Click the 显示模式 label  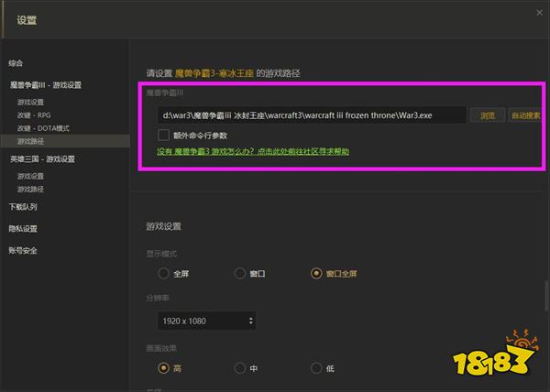click(161, 254)
